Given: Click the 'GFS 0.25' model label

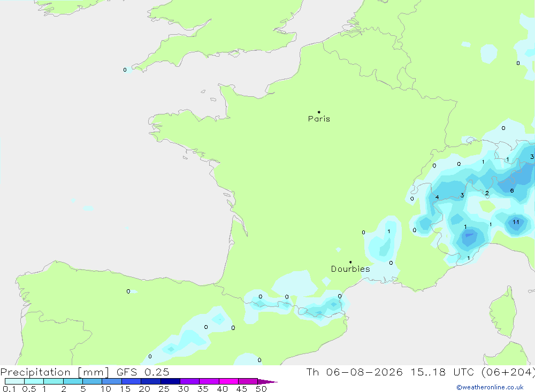Looking at the screenshot, I should point(143,372).
